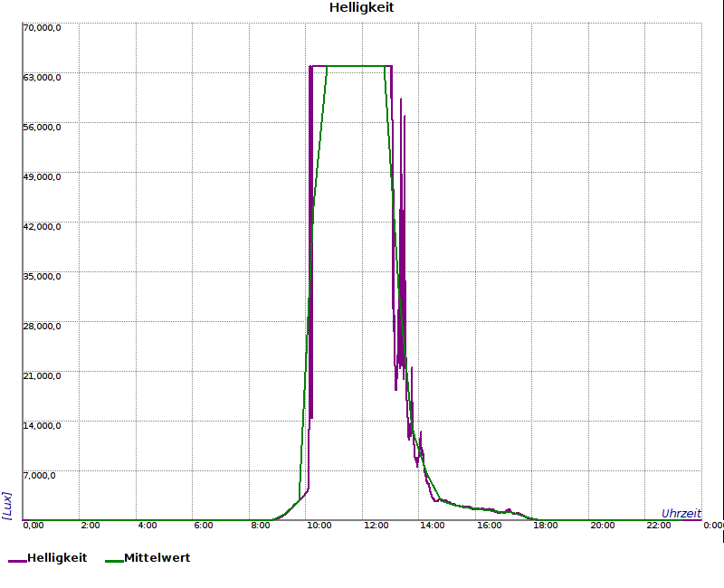The width and height of the screenshot is (724, 588).
Task: Click the 18:00 time axis label
Action: (546, 526)
